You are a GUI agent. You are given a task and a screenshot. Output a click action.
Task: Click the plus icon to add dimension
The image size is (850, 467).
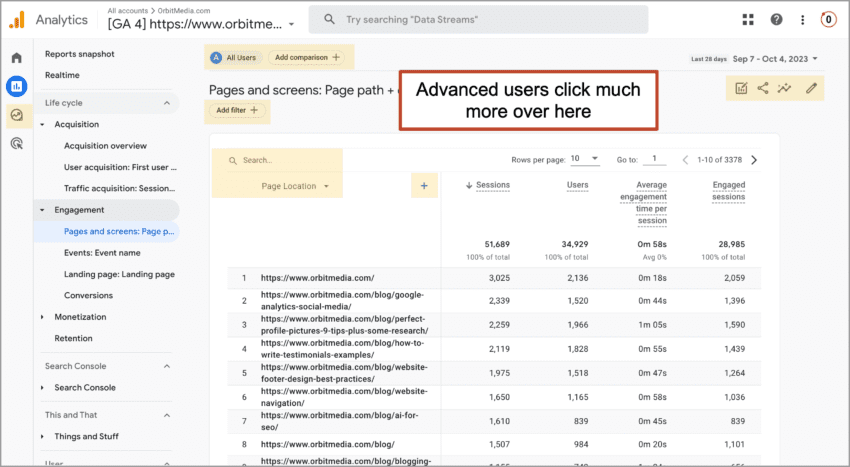[424, 186]
